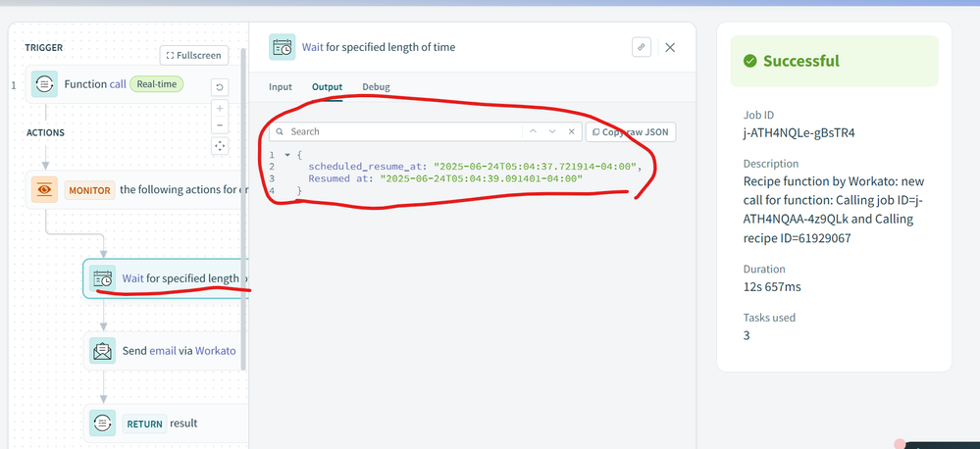980x449 pixels.
Task: Collapse the JSON root object arrow
Action: pos(287,155)
